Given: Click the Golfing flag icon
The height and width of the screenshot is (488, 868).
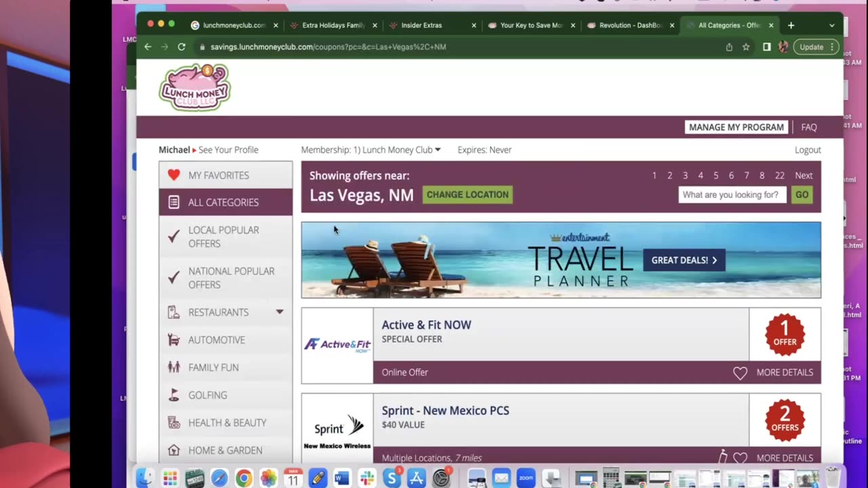Looking at the screenshot, I should tap(174, 395).
